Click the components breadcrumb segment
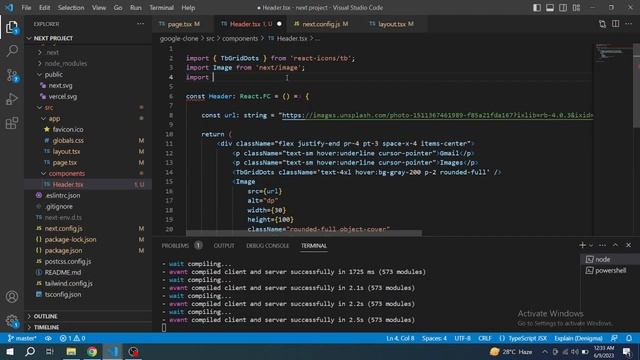 point(240,38)
